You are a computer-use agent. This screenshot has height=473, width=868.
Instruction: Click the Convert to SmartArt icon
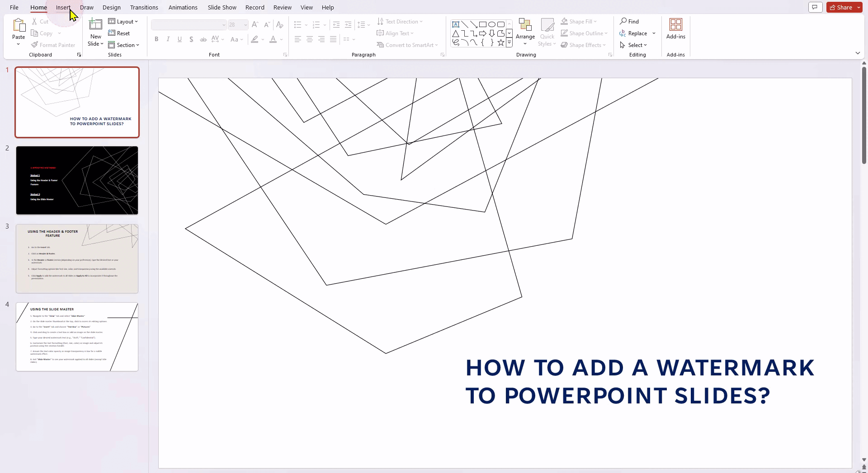click(381, 45)
